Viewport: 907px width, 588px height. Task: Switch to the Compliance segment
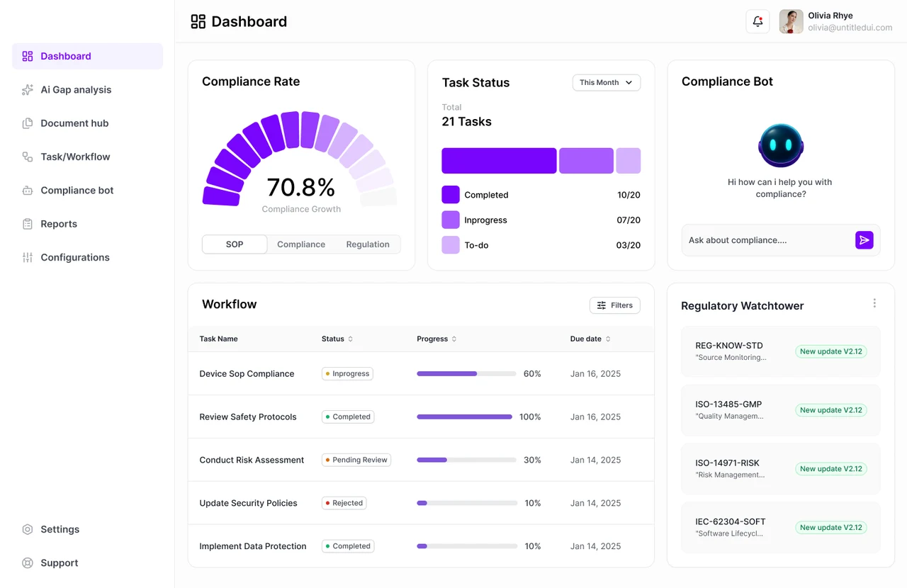click(301, 244)
